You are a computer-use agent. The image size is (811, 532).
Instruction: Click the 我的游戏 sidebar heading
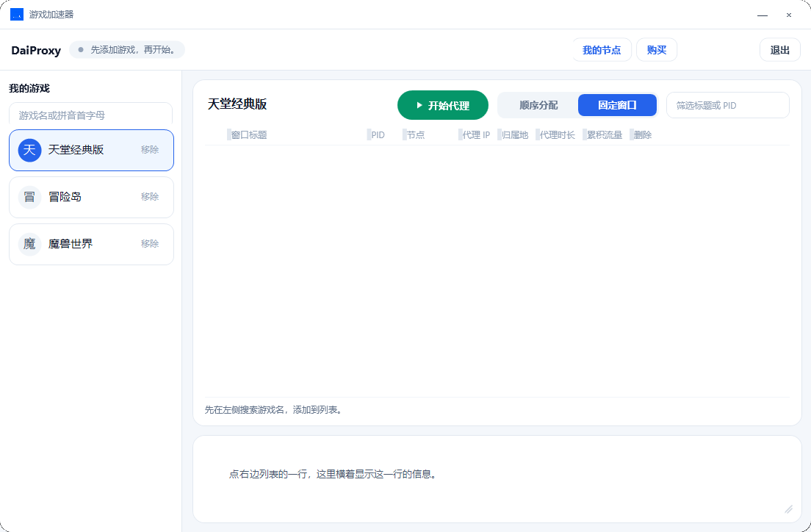point(29,88)
